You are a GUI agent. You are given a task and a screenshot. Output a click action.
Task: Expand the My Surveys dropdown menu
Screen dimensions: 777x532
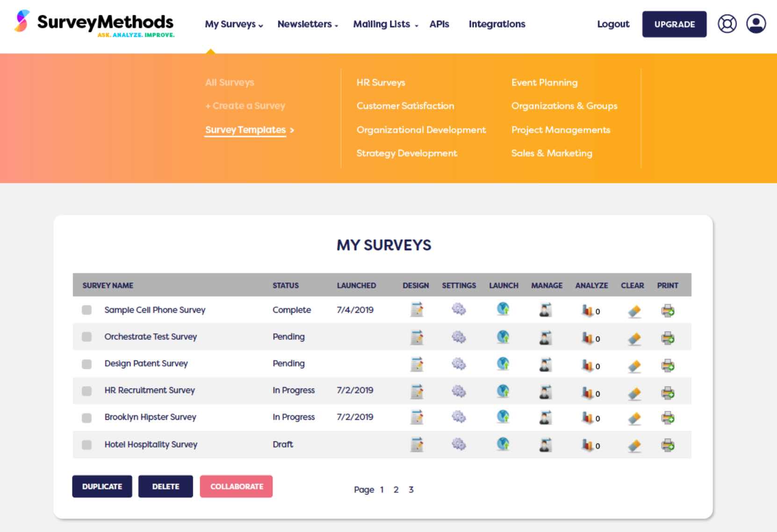click(x=234, y=24)
